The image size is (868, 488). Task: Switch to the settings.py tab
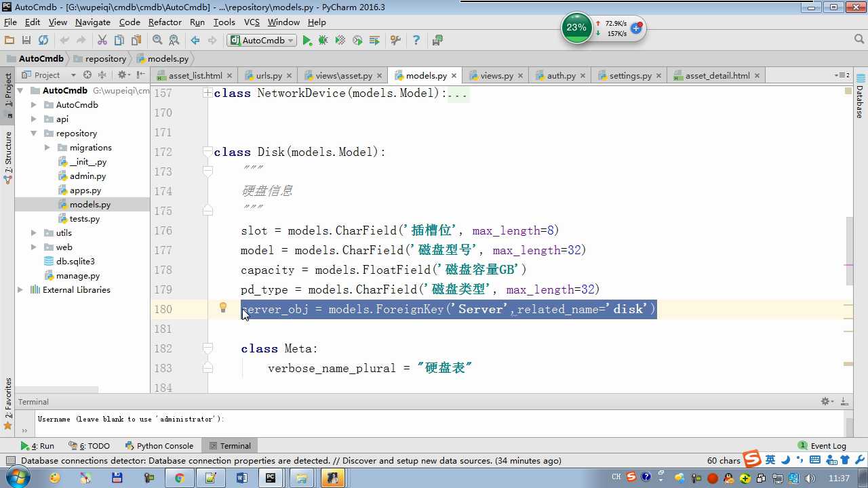tap(630, 76)
